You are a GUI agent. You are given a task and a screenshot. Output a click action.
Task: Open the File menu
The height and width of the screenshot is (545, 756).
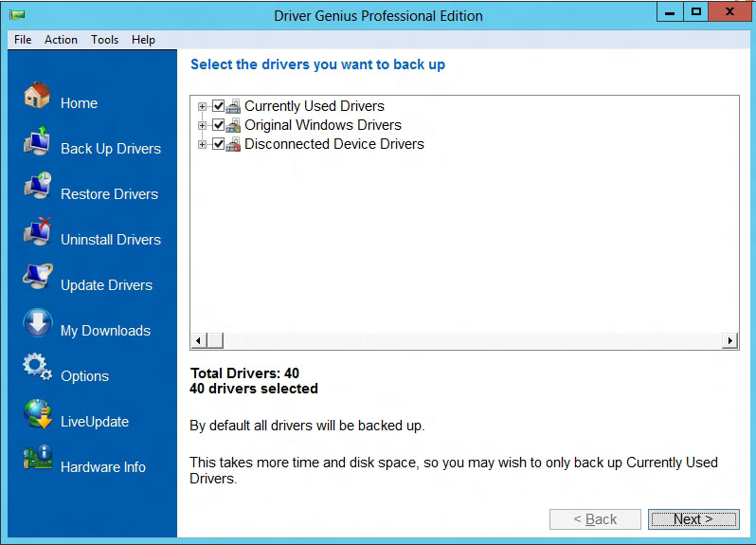coord(23,40)
